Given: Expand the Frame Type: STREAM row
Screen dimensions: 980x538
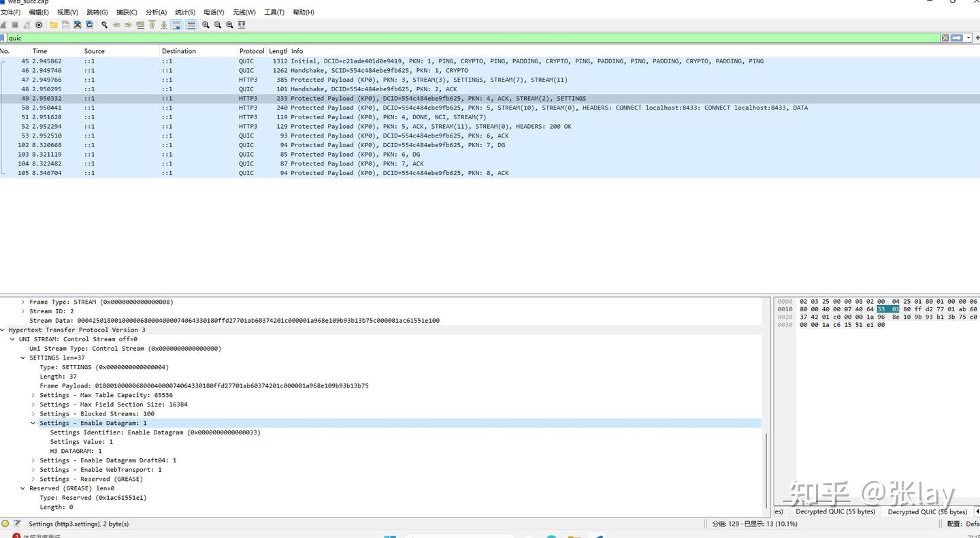Looking at the screenshot, I should pos(22,302).
